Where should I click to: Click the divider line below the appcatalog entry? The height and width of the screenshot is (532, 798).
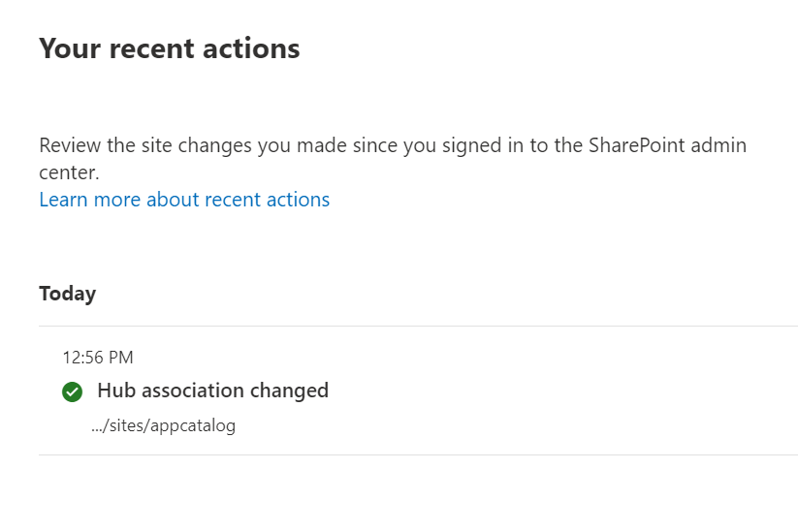coord(417,454)
